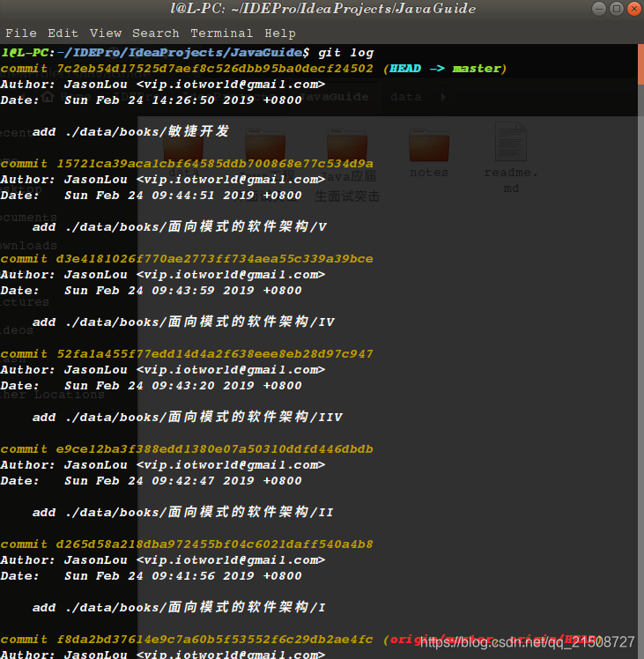Click the HEAD -> master label

click(445, 69)
